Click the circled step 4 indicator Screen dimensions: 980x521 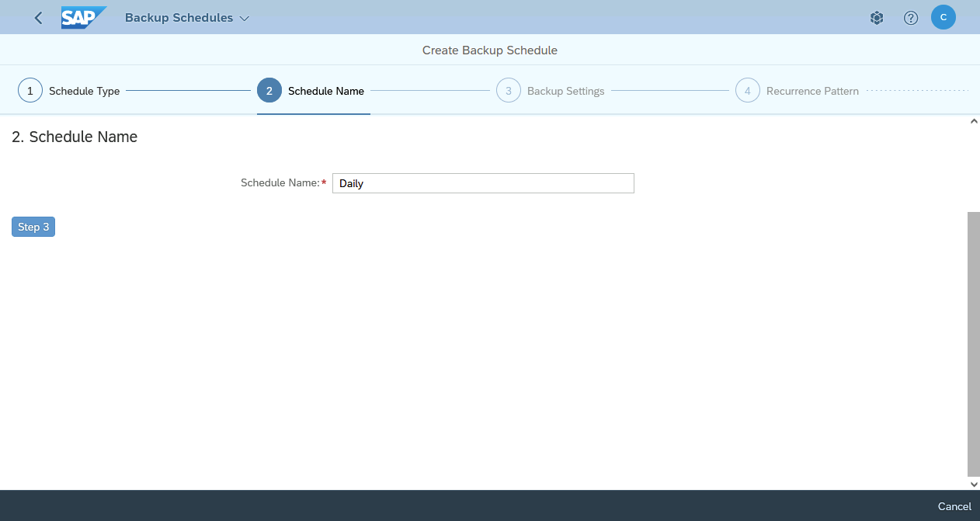(x=748, y=90)
